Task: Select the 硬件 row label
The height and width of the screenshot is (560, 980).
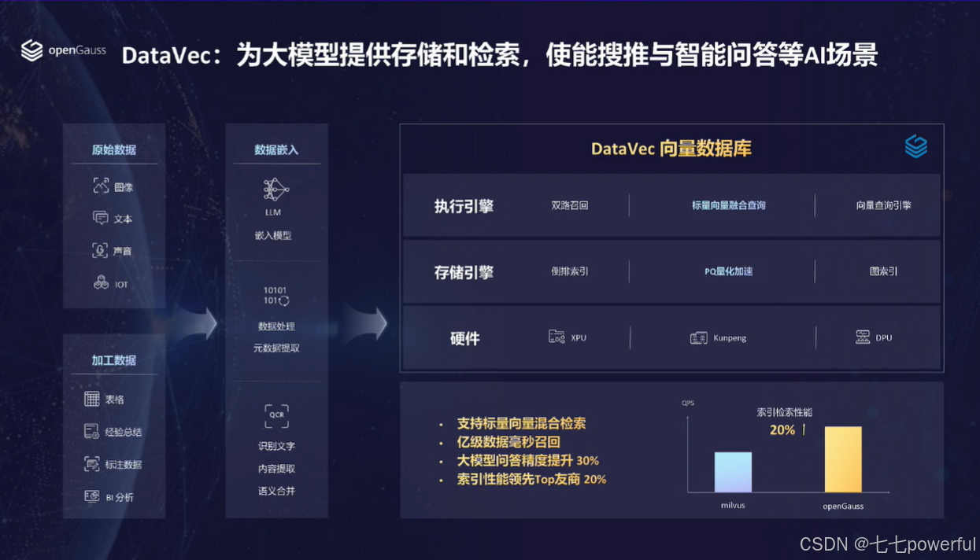Action: [x=464, y=338]
